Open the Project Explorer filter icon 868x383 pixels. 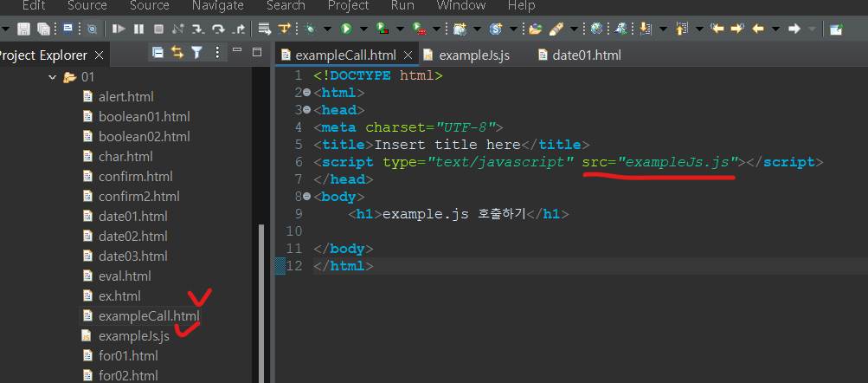pyautogui.click(x=196, y=53)
